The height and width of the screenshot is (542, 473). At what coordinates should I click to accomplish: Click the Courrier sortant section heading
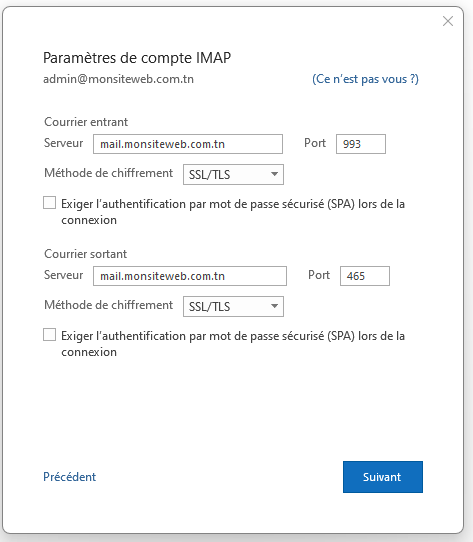point(85,254)
